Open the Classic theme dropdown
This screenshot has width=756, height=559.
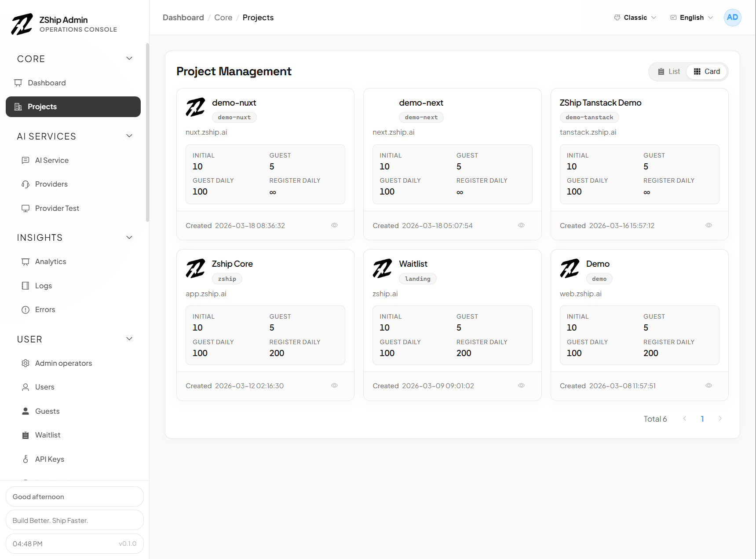coord(635,18)
